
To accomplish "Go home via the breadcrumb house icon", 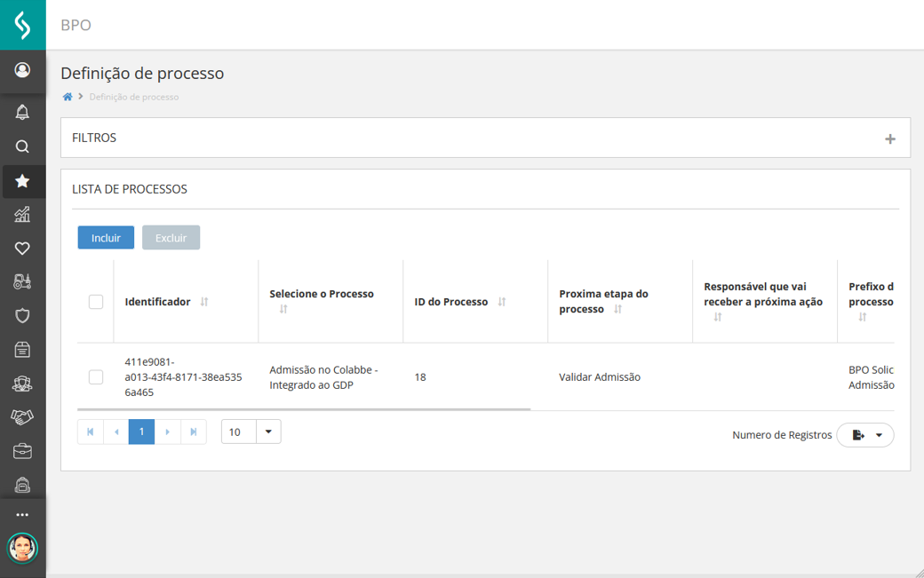I will [x=68, y=97].
